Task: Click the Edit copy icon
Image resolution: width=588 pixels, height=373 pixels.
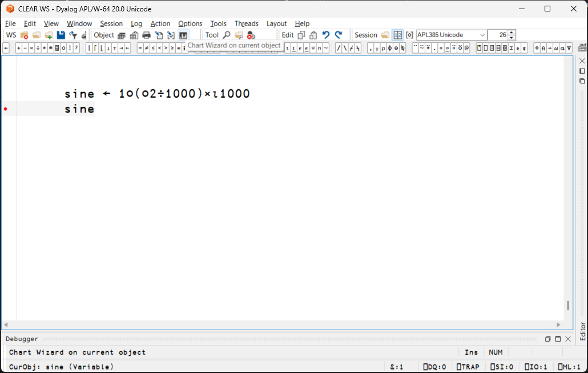Action: (x=301, y=35)
